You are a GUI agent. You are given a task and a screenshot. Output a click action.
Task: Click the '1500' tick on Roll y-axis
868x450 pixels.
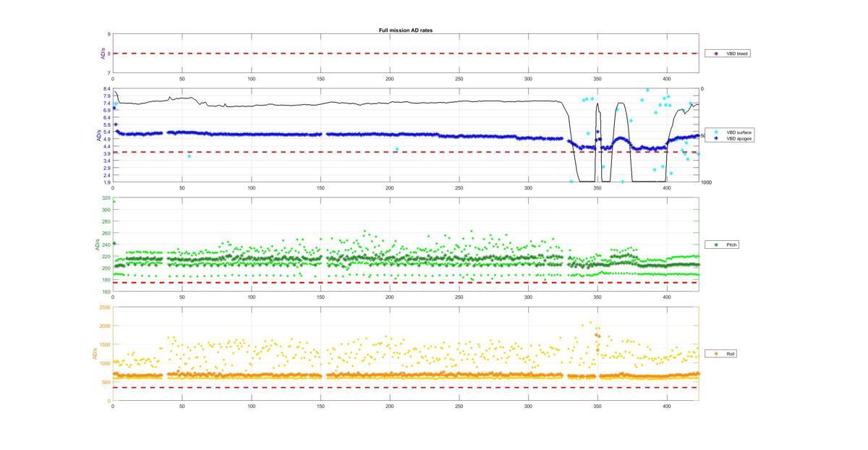[x=106, y=345]
